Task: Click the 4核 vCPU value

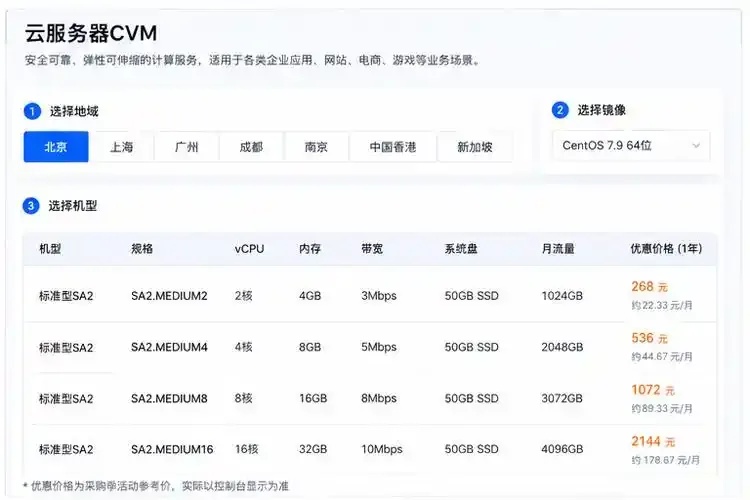Action: 243,347
